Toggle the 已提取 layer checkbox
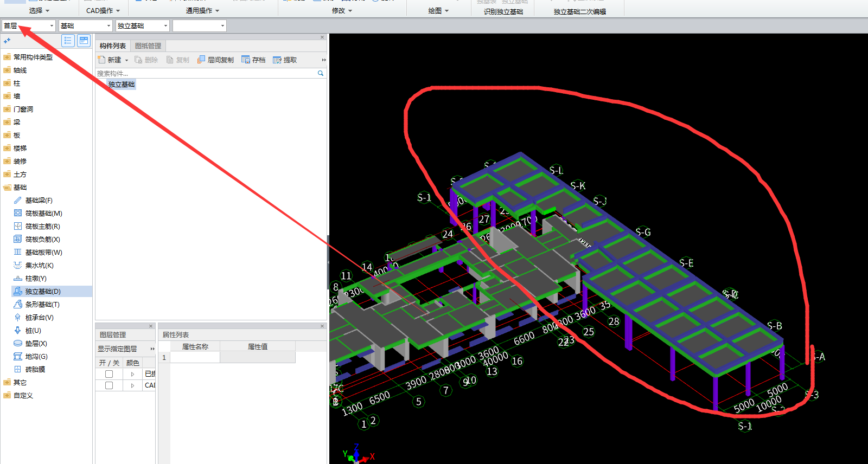The image size is (868, 464). pos(109,374)
